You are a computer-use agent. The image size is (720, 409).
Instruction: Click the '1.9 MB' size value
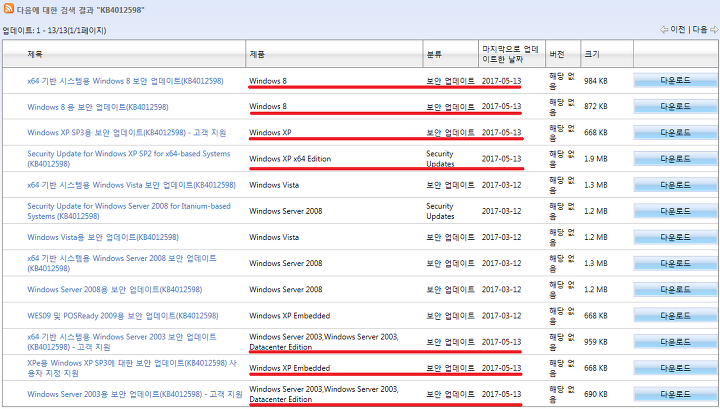click(x=595, y=159)
